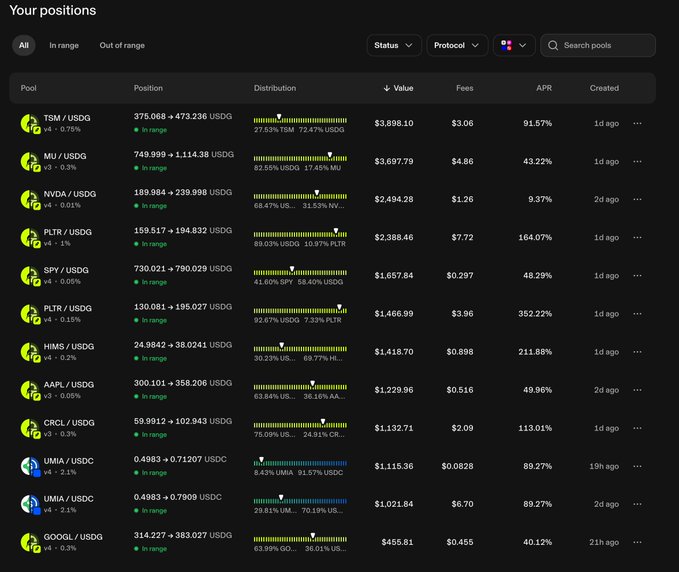Click TSM distribution bar 27.53% TSM
The height and width of the screenshot is (572, 679).
pos(300,120)
